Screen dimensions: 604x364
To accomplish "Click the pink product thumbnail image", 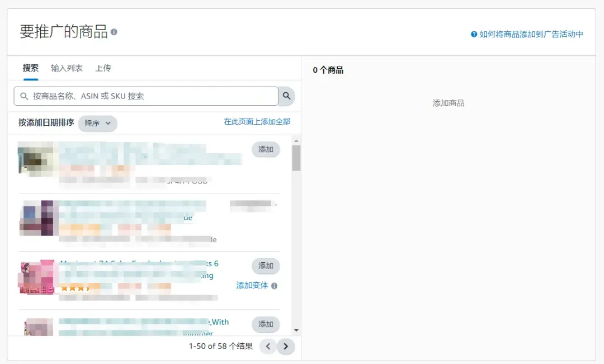I will coord(36,277).
